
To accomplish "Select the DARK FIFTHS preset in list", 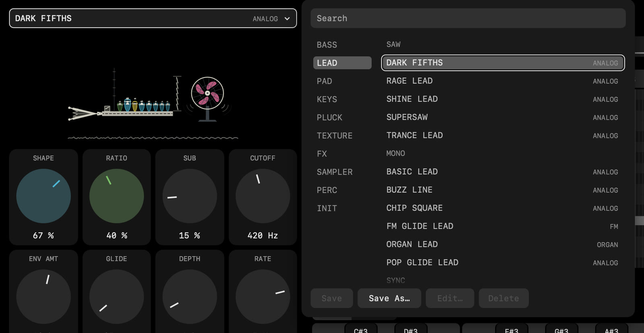I will 503,63.
